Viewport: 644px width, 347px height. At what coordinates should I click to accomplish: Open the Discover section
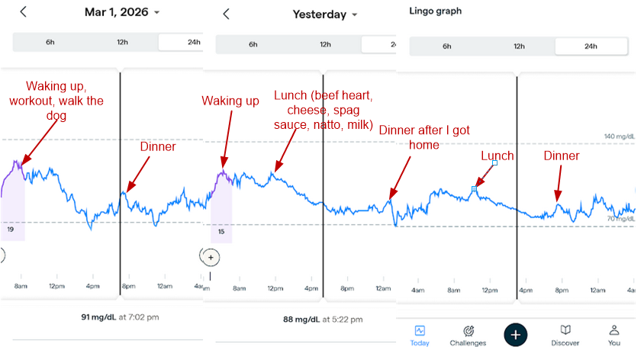point(565,335)
